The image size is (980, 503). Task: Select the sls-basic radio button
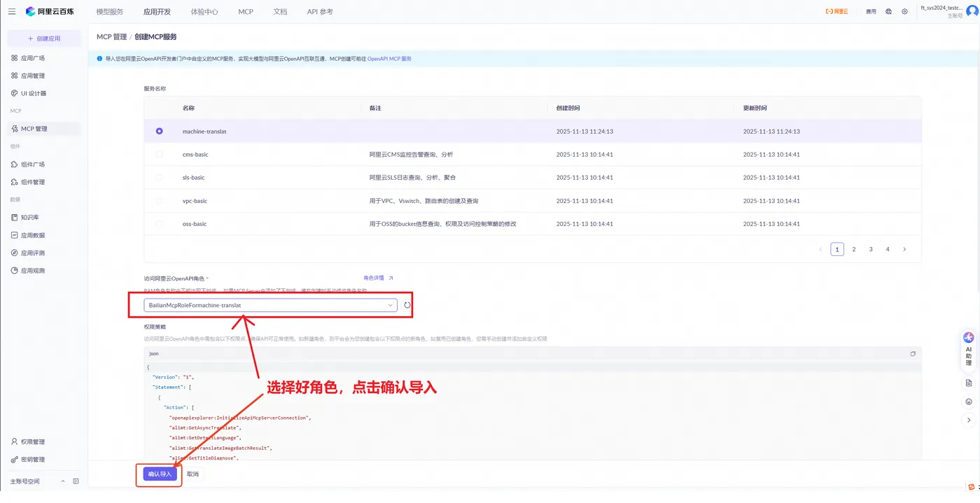(x=160, y=178)
